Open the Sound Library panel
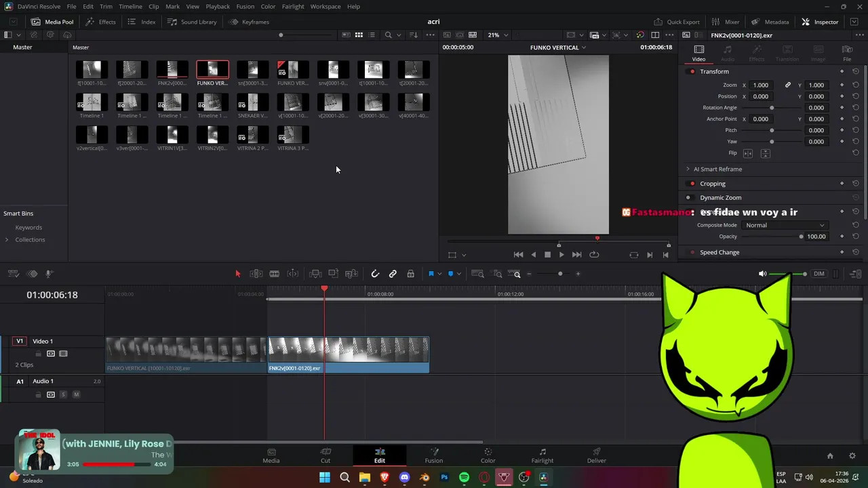This screenshot has width=868, height=488. tap(192, 22)
